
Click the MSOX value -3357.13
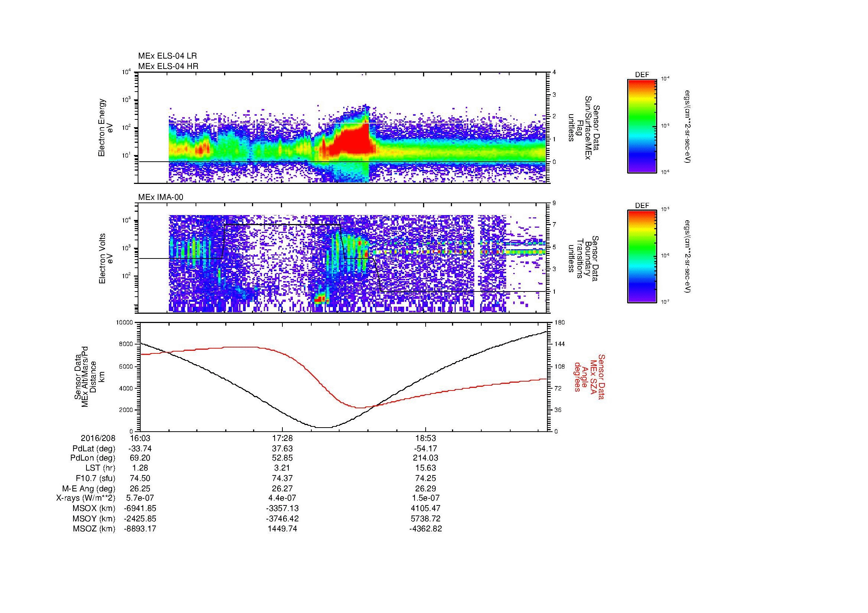[283, 508]
